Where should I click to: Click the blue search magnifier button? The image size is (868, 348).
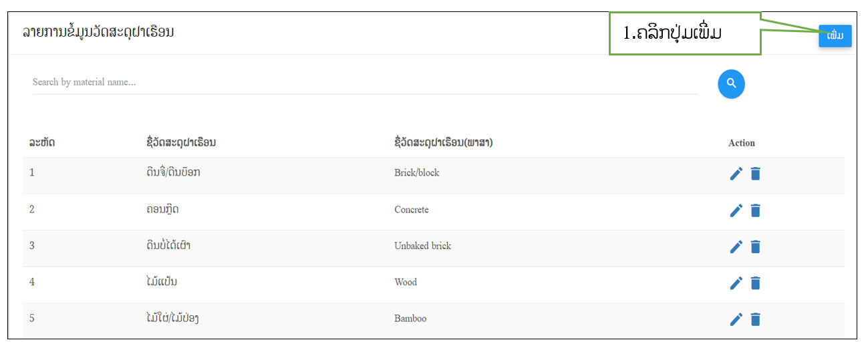pos(731,83)
